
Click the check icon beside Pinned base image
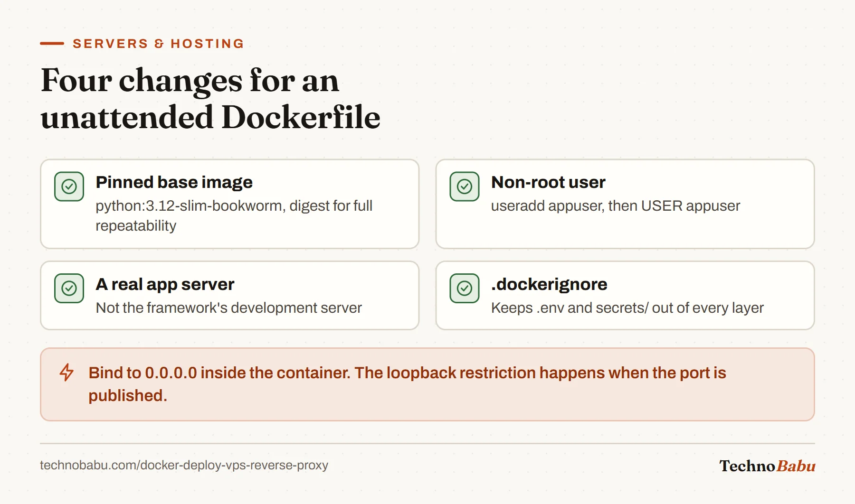pos(69,187)
